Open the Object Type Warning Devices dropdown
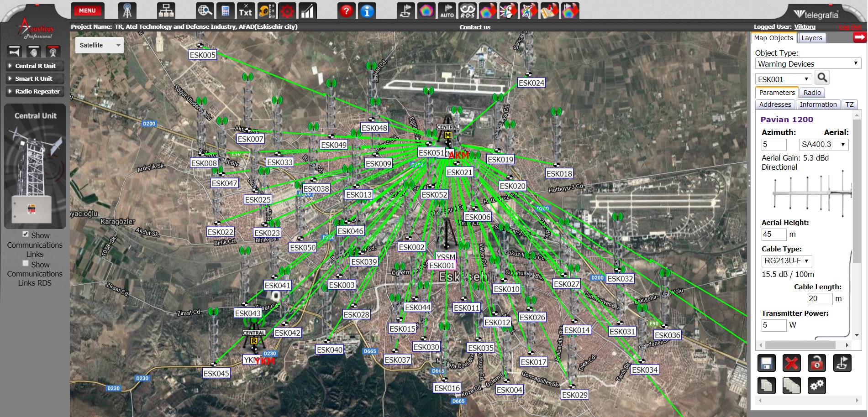 click(808, 64)
